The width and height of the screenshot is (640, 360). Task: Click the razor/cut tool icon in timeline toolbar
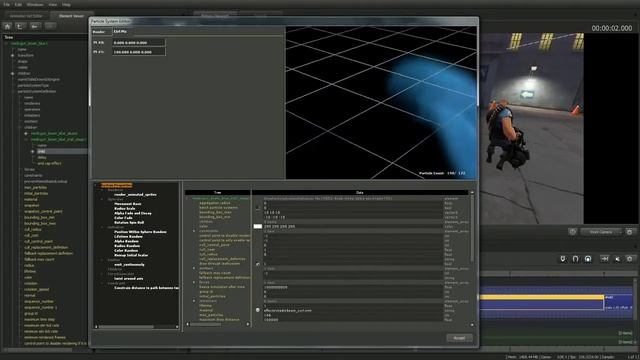pos(617,259)
